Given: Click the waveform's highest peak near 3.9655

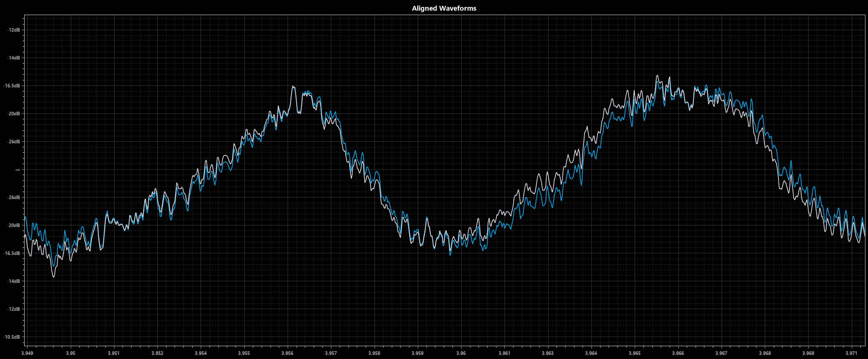Looking at the screenshot, I should tap(657, 76).
